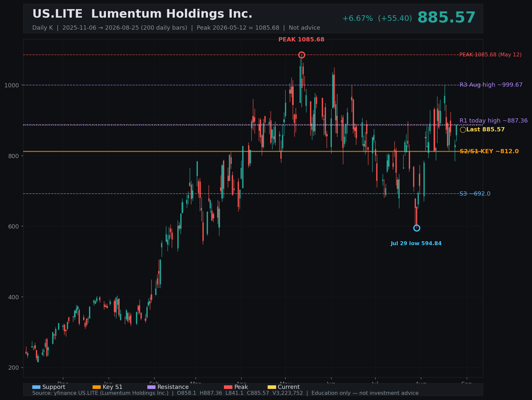This screenshot has width=532, height=400.
Task: Click the 800 y-axis tick label
Action: (13, 156)
